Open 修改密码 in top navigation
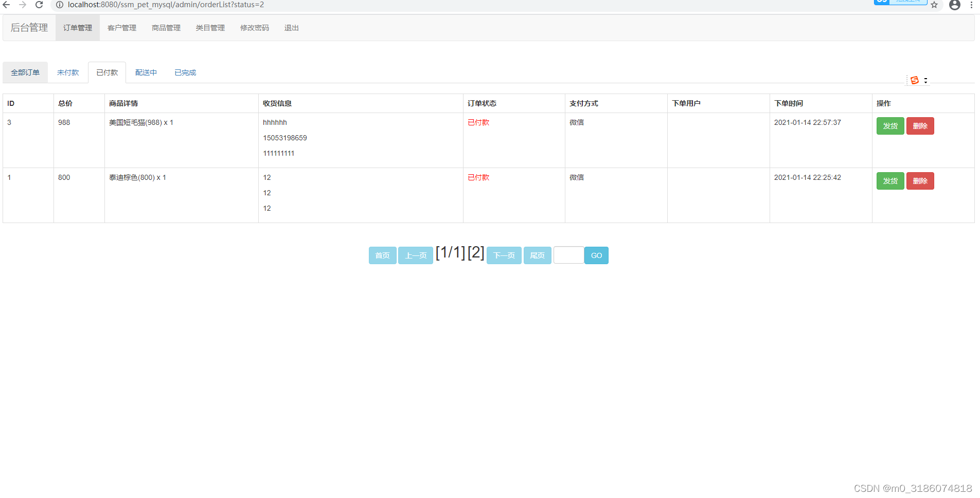The width and height of the screenshot is (980, 498). pos(255,28)
